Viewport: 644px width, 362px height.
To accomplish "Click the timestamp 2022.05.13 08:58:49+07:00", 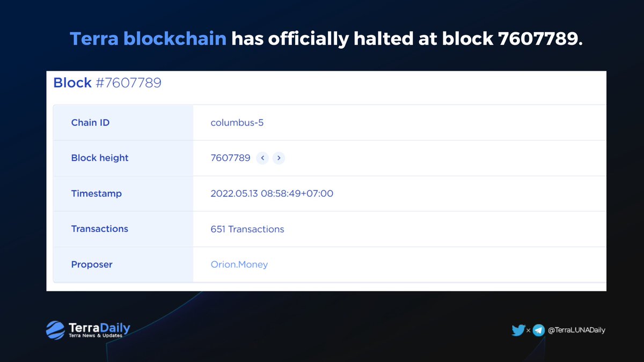I will tap(272, 194).
